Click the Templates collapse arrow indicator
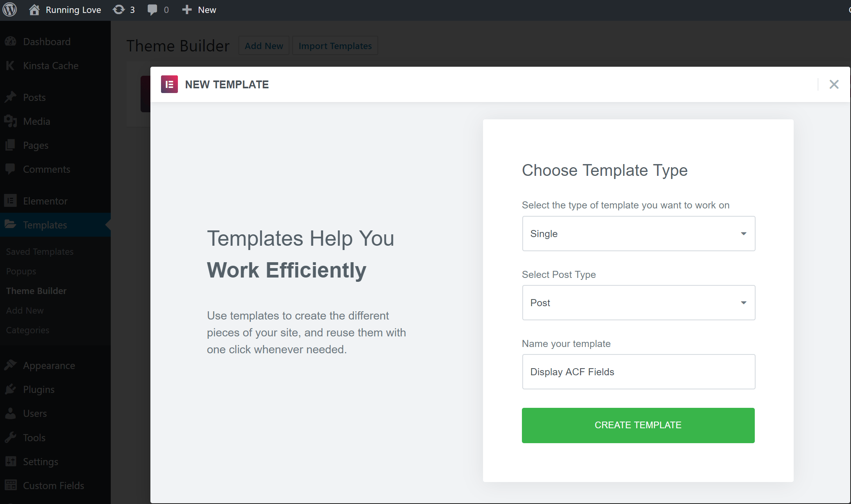This screenshot has width=851, height=504. (x=109, y=225)
